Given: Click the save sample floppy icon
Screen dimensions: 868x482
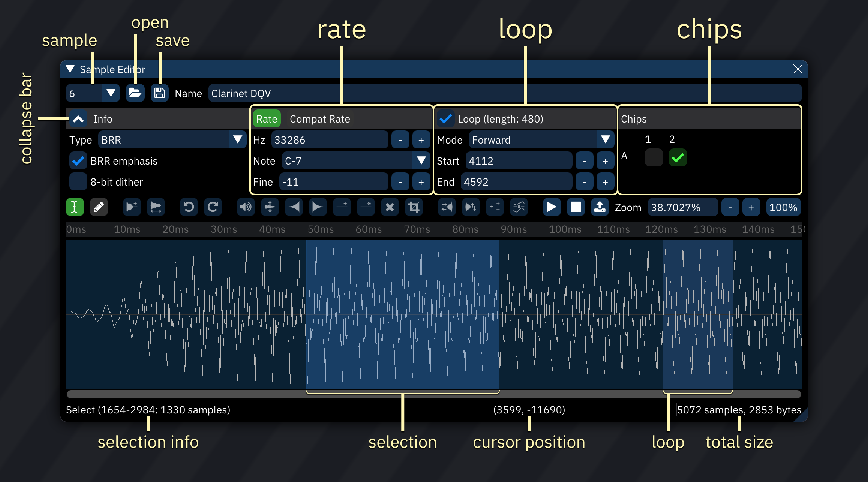Looking at the screenshot, I should pos(160,93).
